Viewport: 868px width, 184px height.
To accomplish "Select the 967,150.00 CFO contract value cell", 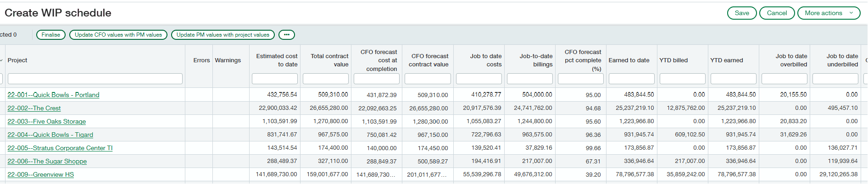I will point(428,135).
